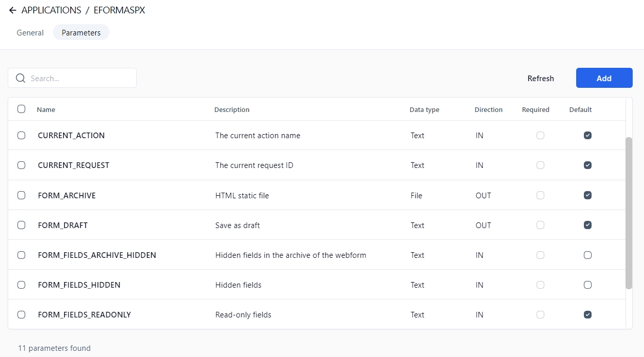Uncheck Default for FORM_FIELDS_READONLY
The image size is (644, 357).
tap(587, 314)
